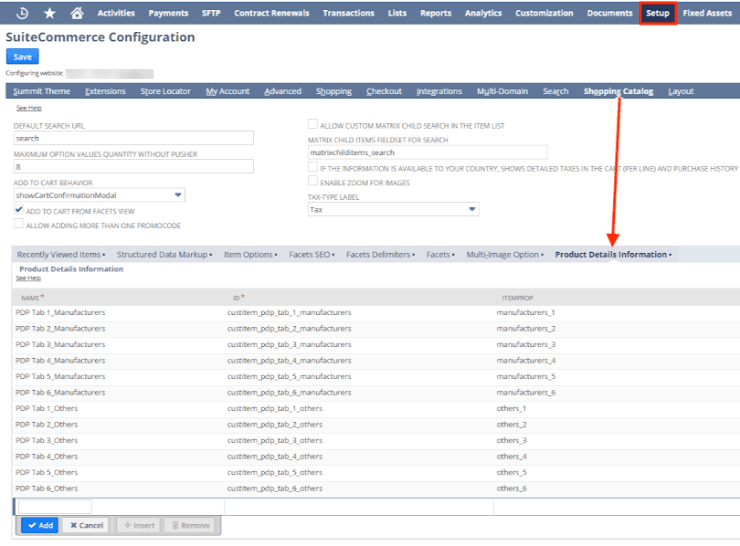
Task: Switch to the Layout tab
Action: click(x=681, y=91)
